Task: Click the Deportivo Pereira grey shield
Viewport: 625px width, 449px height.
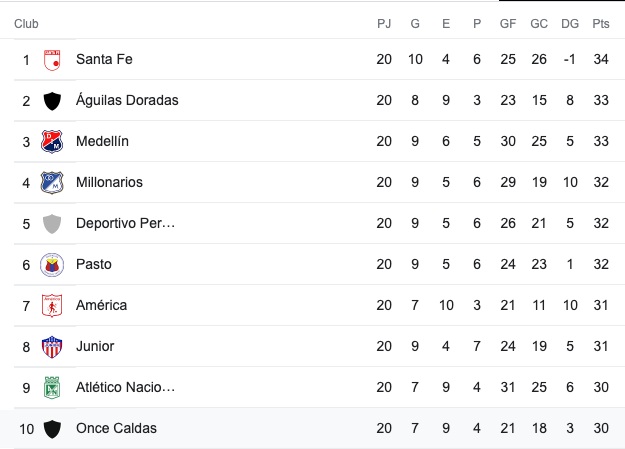Action: tap(52, 224)
